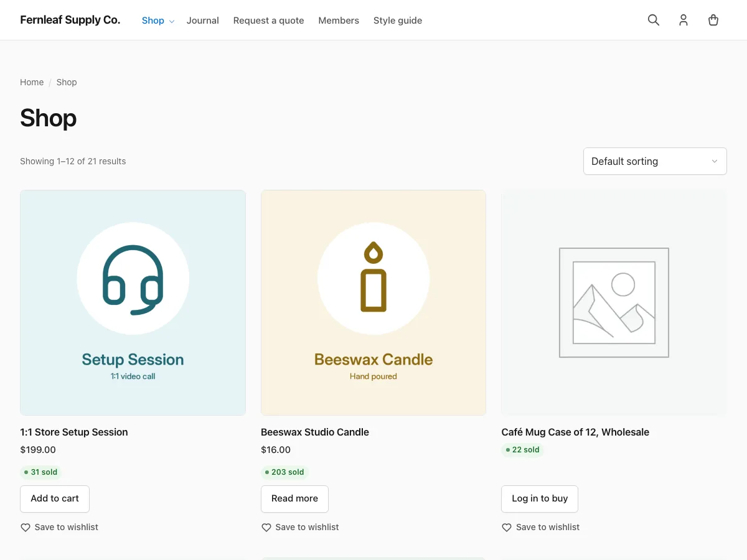Click heart icon for Café Mug Case
The height and width of the screenshot is (560, 747).
[x=507, y=527]
